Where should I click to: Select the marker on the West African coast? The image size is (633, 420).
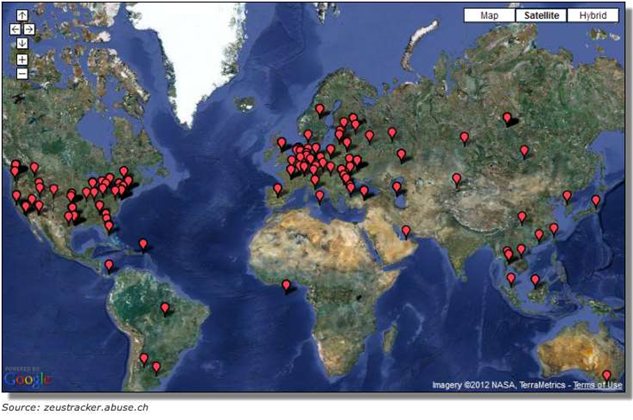tap(285, 285)
